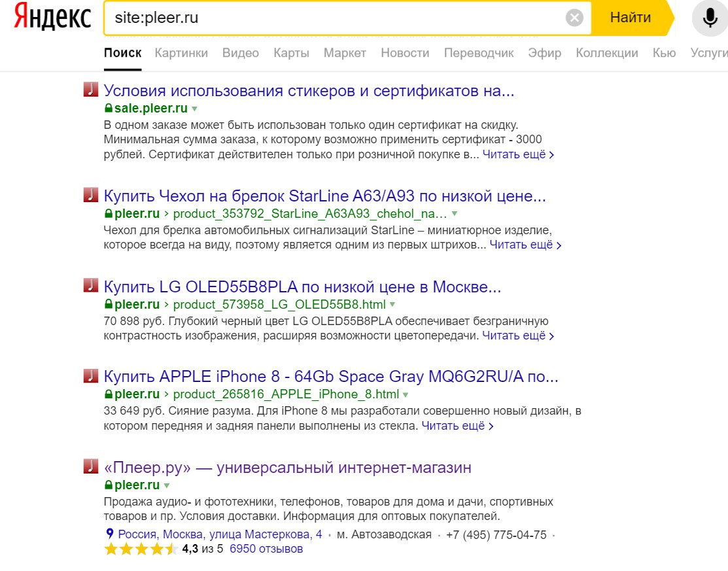Expand dropdown arrow next to last pleer.ru URL
Viewport: 728px width, 571px height.
(167, 485)
